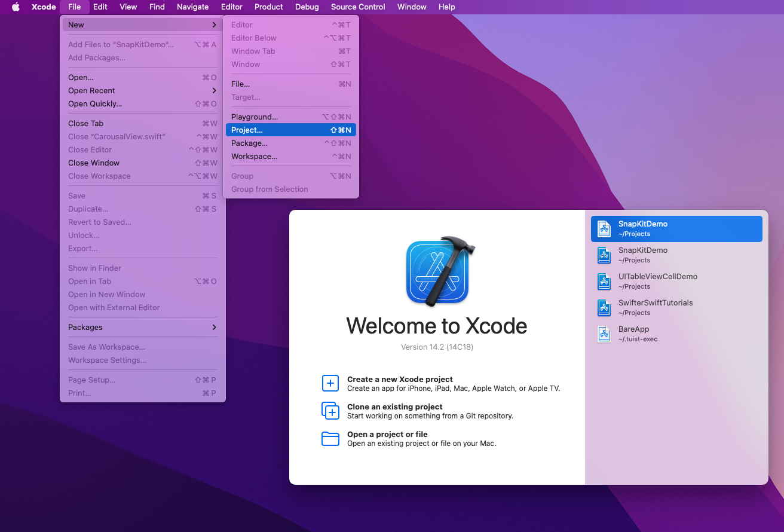Click the plus icon for new Xcode project

[330, 383]
